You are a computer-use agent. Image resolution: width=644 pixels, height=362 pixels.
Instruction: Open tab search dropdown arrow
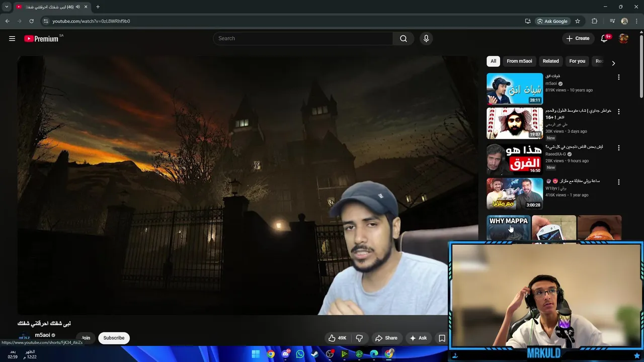[x=7, y=7]
